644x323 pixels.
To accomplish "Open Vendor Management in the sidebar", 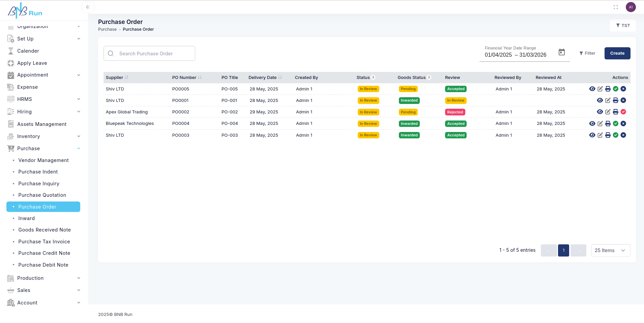I will [x=43, y=160].
